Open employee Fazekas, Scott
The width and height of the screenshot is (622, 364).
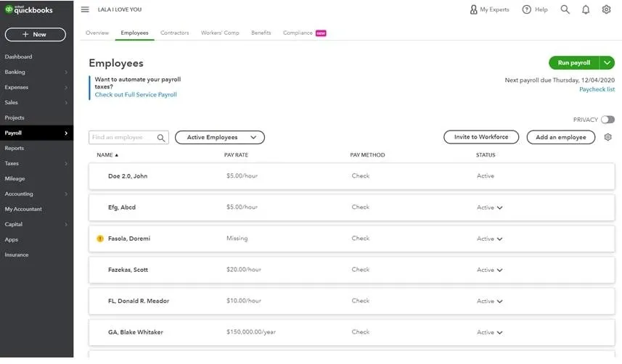[x=128, y=270]
